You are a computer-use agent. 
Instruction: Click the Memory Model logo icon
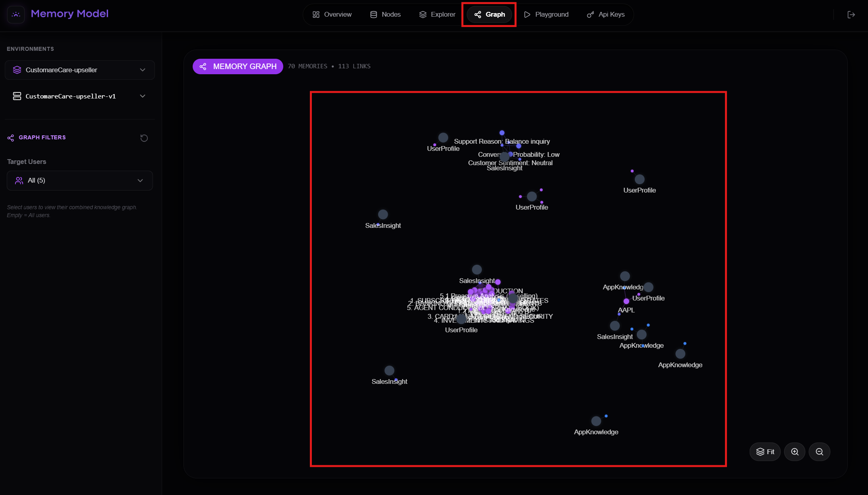pos(16,14)
